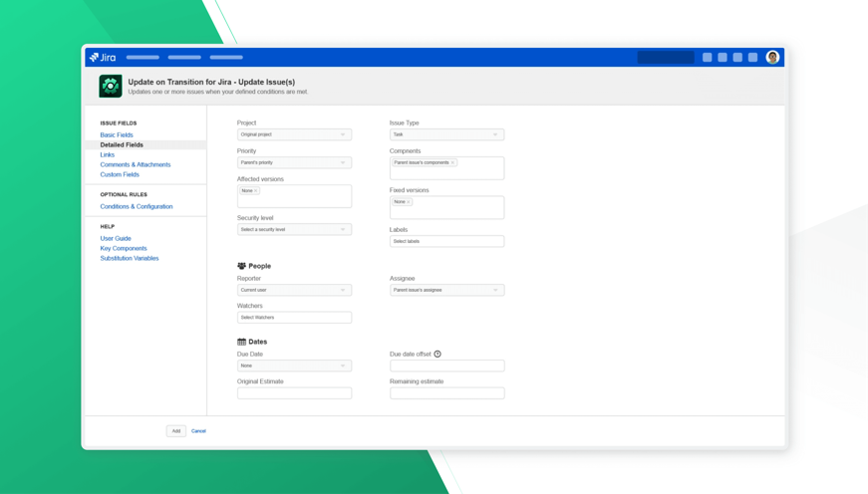Click the People section icon
This screenshot has width=868, height=494.
[241, 266]
